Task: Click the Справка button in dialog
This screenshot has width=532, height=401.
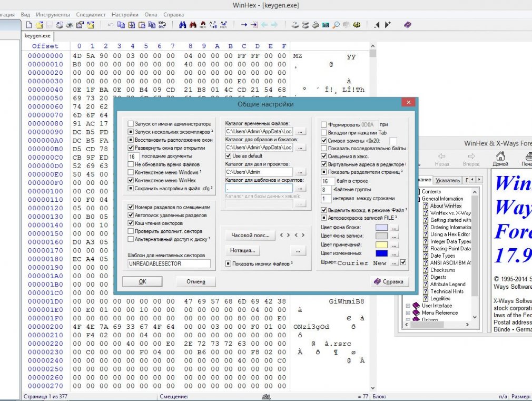Action: 389,281
